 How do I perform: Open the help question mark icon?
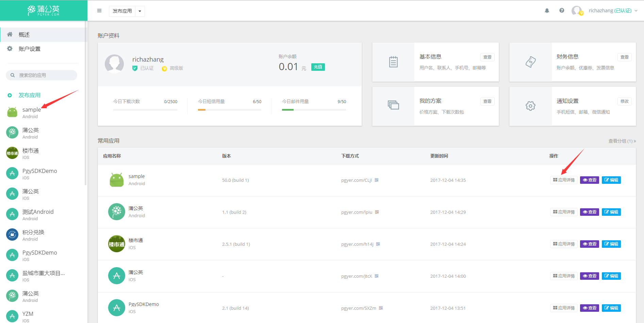coord(562,11)
